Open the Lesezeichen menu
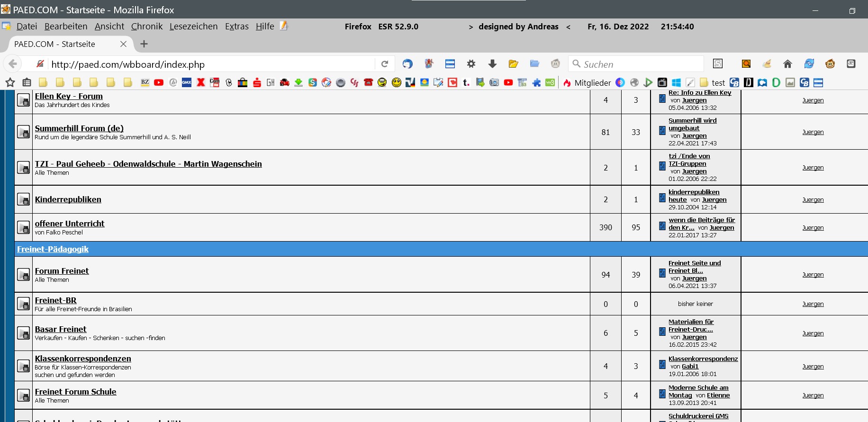Viewport: 868px width, 422px height. pyautogui.click(x=194, y=27)
